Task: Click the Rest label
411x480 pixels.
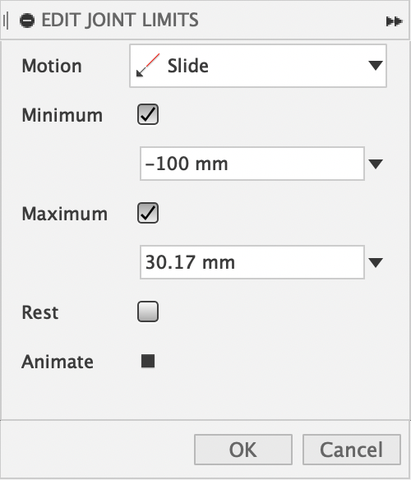Action: [40, 313]
